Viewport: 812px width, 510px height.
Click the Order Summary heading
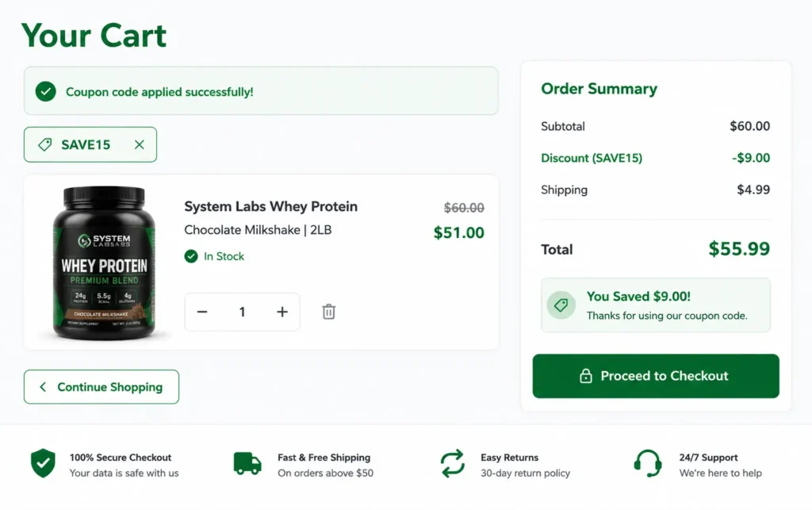click(599, 89)
